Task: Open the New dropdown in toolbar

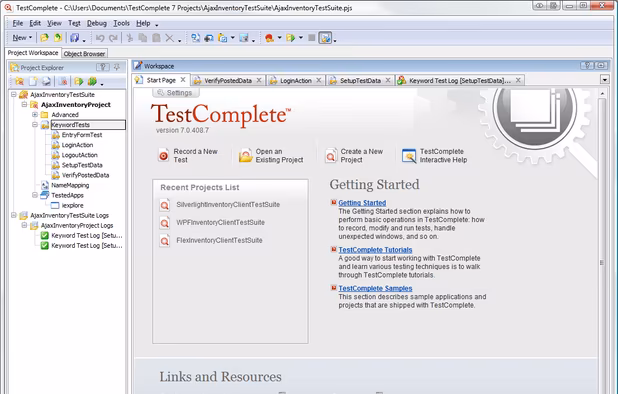Action: tap(22, 38)
